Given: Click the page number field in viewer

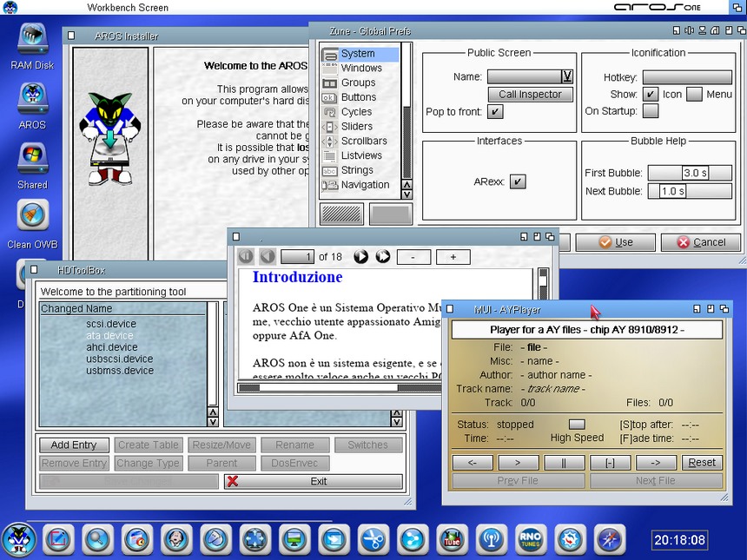Looking at the screenshot, I should (x=297, y=257).
